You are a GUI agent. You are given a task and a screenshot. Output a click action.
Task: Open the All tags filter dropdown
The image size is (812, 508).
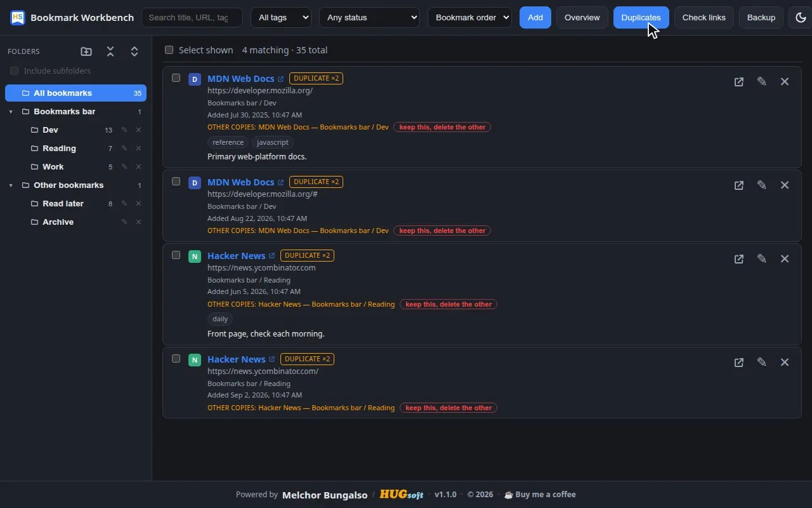click(x=281, y=18)
